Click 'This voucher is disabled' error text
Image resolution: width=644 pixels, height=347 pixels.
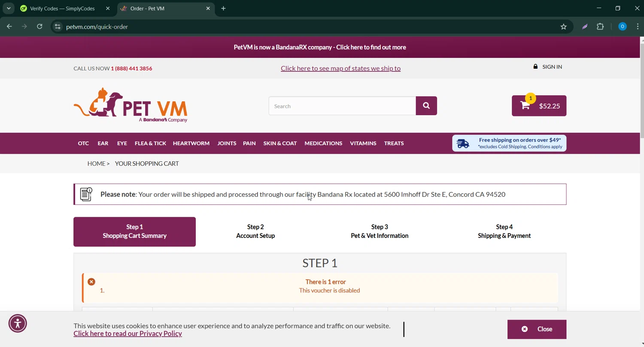tap(329, 290)
